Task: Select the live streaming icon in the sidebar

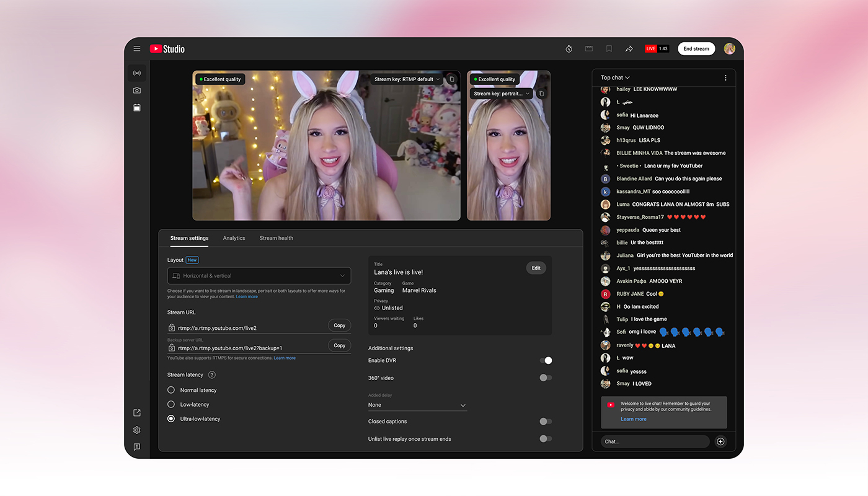Action: click(x=136, y=73)
